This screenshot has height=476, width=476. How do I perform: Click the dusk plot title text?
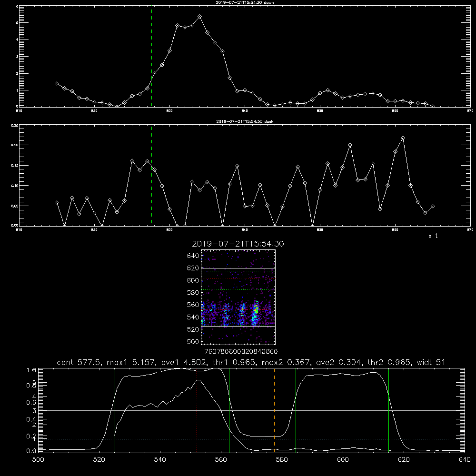(245, 121)
